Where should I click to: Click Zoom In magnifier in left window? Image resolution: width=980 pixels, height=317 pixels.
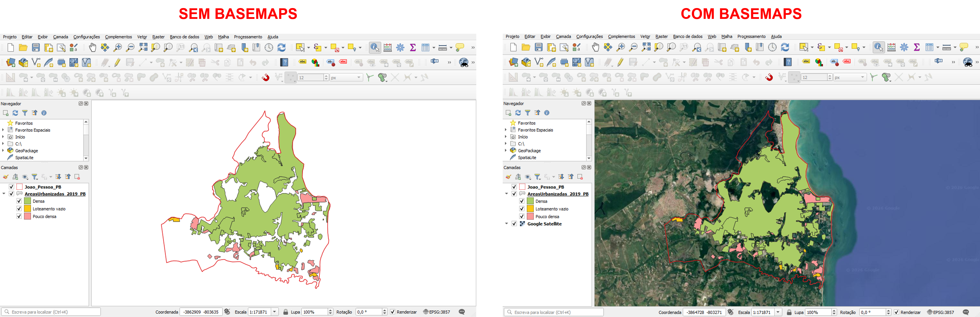tap(117, 48)
